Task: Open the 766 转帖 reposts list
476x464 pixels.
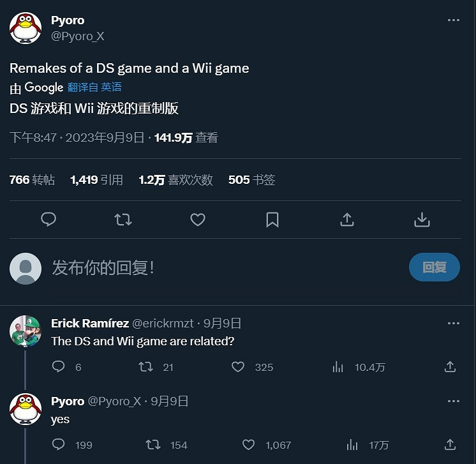Action: pyautogui.click(x=32, y=180)
